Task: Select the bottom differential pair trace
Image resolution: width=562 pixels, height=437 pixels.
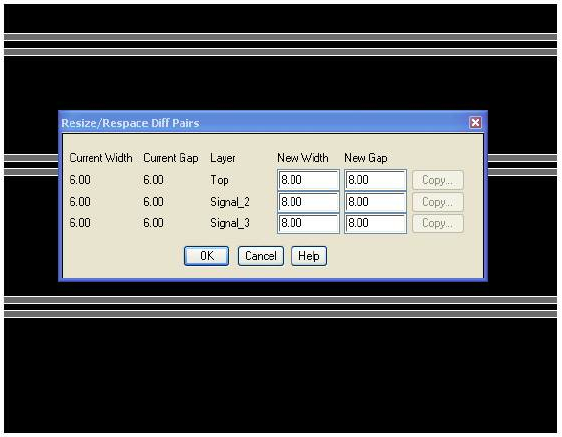Action: [x=281, y=314]
